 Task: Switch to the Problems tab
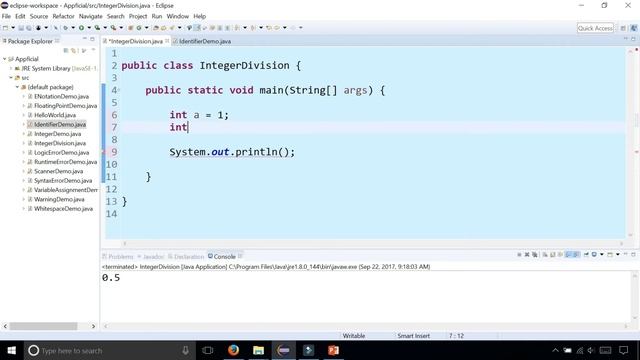[x=118, y=256]
